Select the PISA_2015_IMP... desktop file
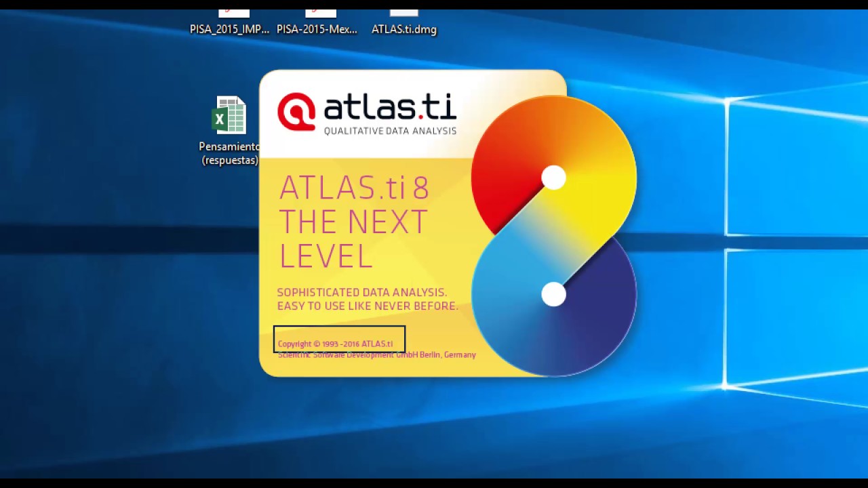Screen dimensions: 868x488 [x=229, y=23]
